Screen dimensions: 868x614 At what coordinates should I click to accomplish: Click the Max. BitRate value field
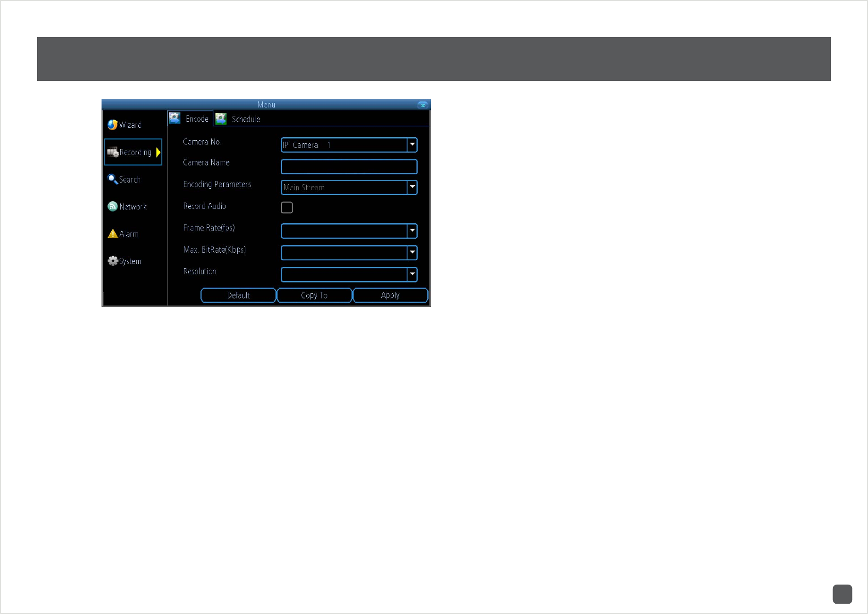[x=349, y=253]
